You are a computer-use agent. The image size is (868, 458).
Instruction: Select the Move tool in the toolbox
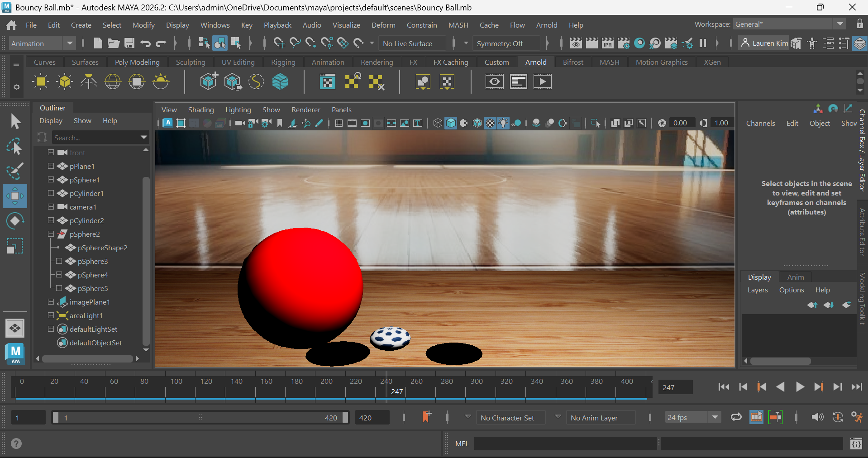[x=15, y=196]
